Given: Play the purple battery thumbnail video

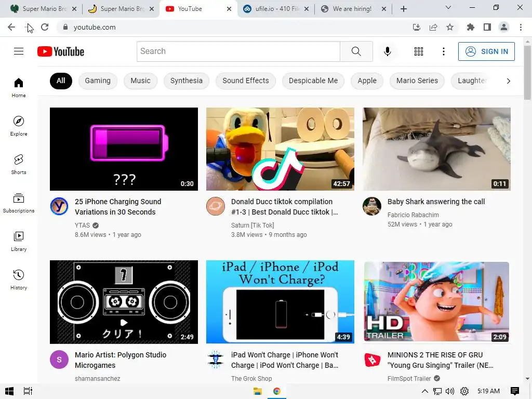Looking at the screenshot, I should pyautogui.click(x=124, y=149).
